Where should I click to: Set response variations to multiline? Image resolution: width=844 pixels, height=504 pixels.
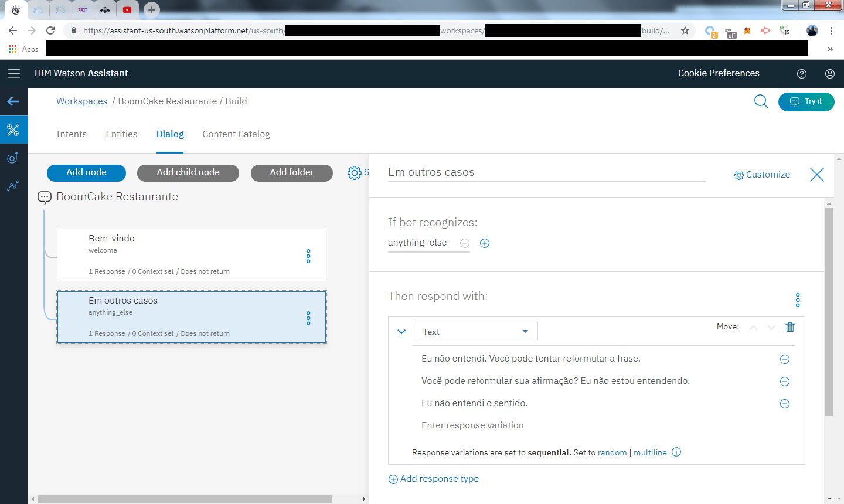click(650, 452)
